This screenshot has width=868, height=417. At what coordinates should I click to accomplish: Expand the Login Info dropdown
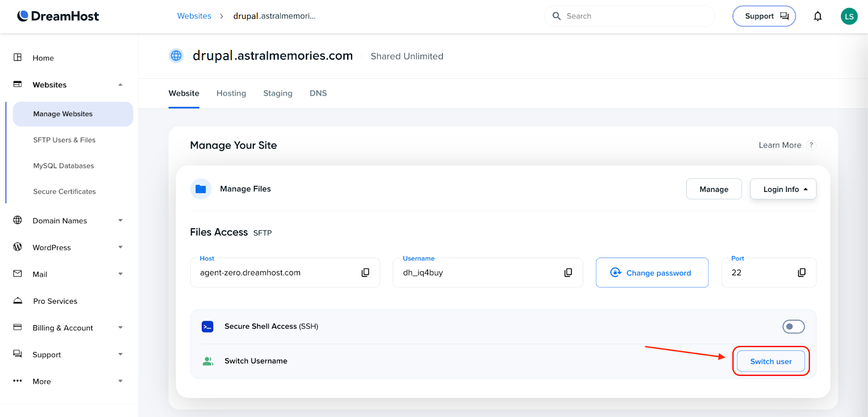[783, 189]
